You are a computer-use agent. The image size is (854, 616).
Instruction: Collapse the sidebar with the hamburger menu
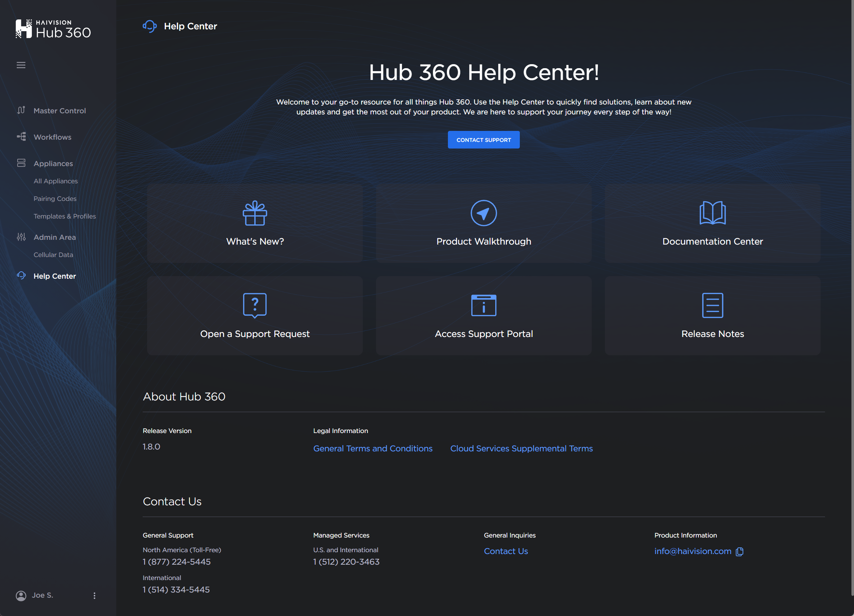[21, 65]
